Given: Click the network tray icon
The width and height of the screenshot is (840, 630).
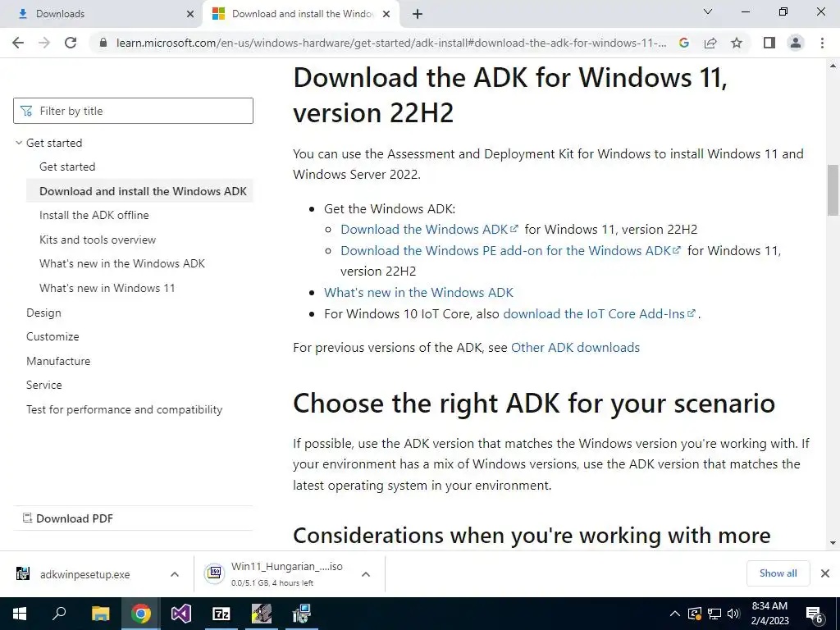Looking at the screenshot, I should tap(714, 614).
